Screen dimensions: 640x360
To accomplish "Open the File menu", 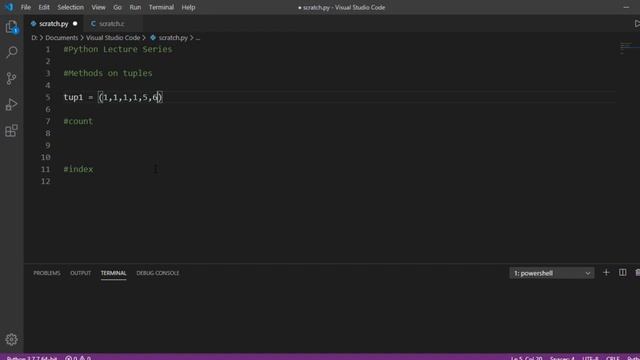I will (26, 7).
